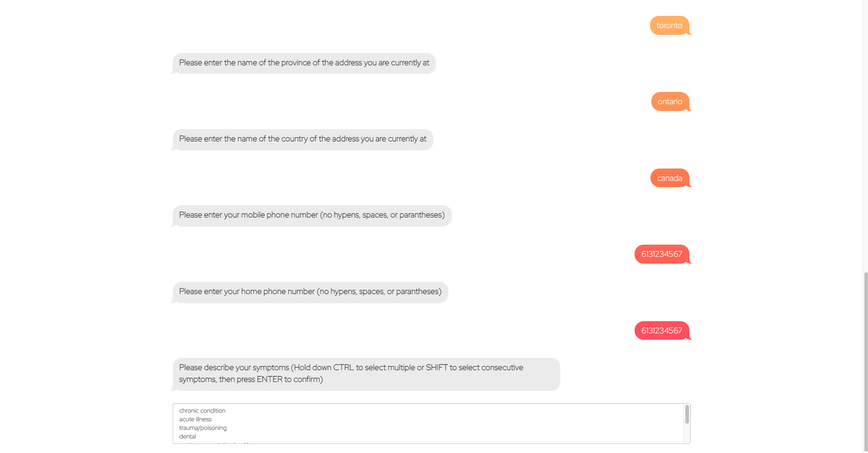
Task: Click the 'ontario' reply bubble
Action: 670,101
